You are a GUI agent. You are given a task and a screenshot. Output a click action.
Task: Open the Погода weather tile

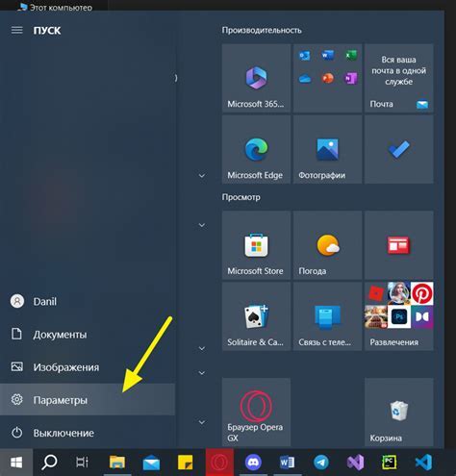[327, 245]
